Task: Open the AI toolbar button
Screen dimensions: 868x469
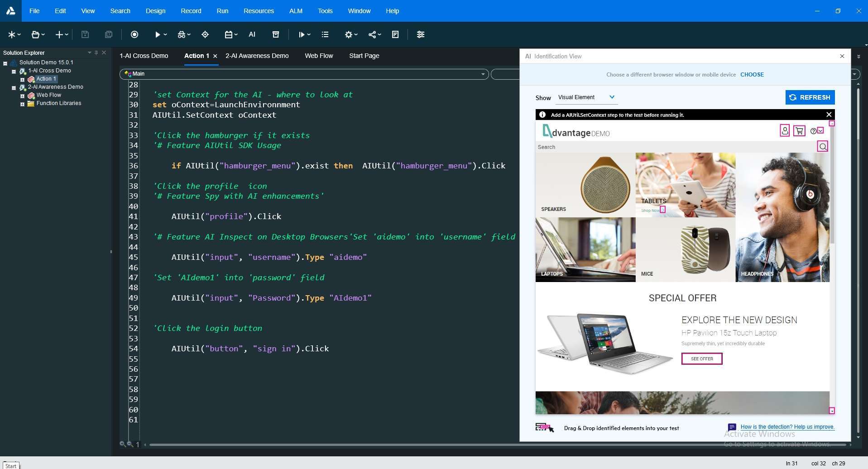Action: click(x=252, y=34)
